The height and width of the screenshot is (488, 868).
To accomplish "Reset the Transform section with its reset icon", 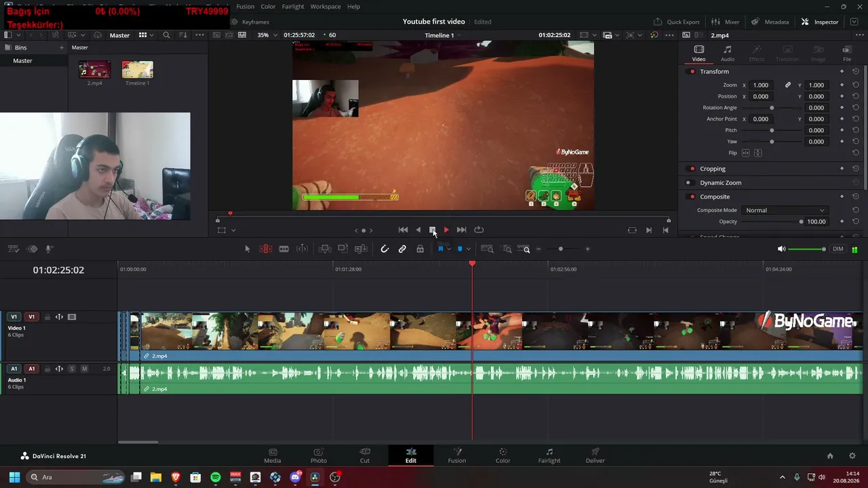I will click(x=856, y=72).
